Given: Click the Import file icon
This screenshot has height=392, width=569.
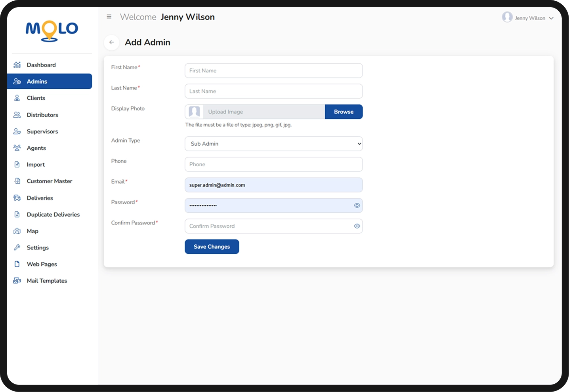Looking at the screenshot, I should tap(17, 164).
